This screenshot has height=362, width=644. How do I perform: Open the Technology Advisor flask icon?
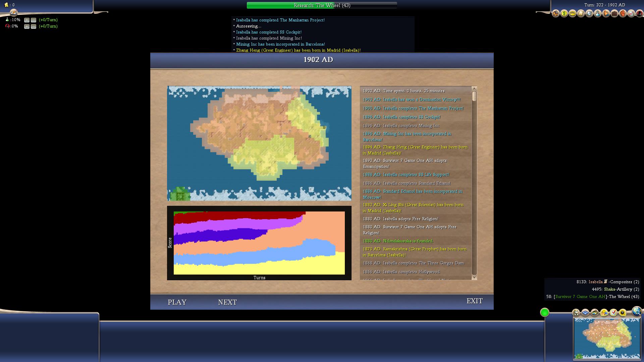[598, 13]
